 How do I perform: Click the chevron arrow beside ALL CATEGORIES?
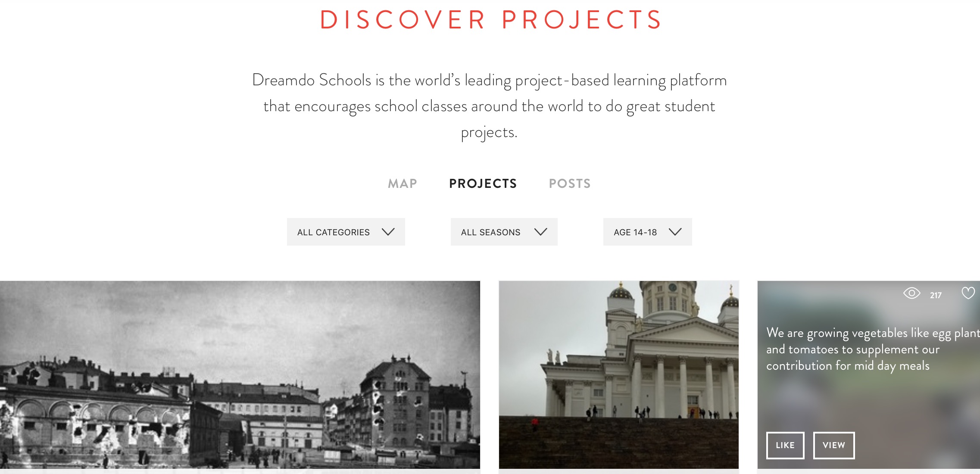click(x=388, y=232)
